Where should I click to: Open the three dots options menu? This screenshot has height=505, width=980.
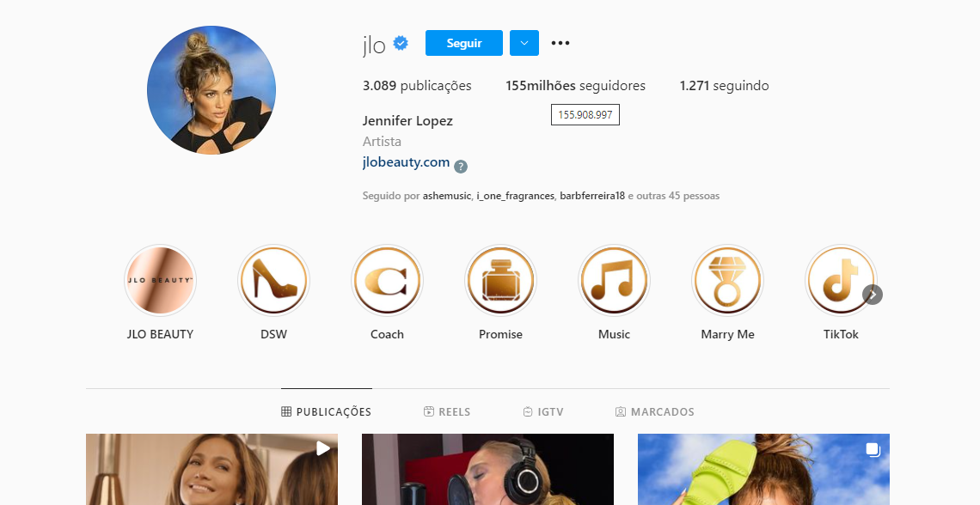560,43
